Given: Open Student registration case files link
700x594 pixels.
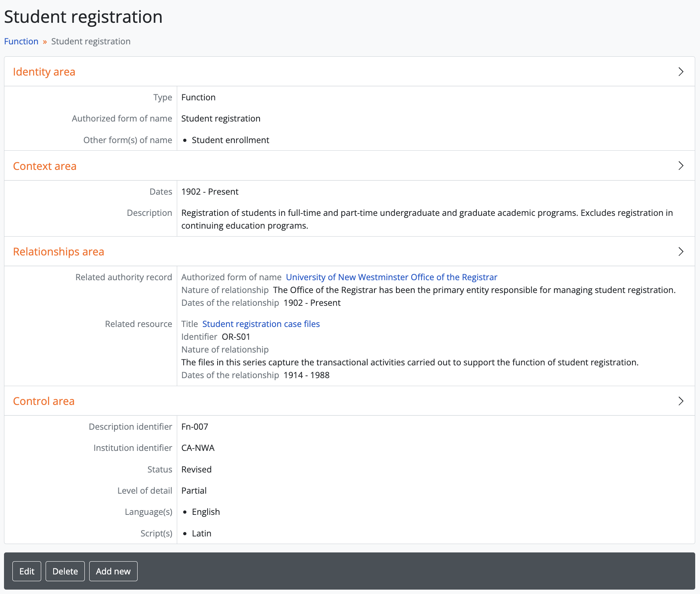Looking at the screenshot, I should click(x=261, y=324).
